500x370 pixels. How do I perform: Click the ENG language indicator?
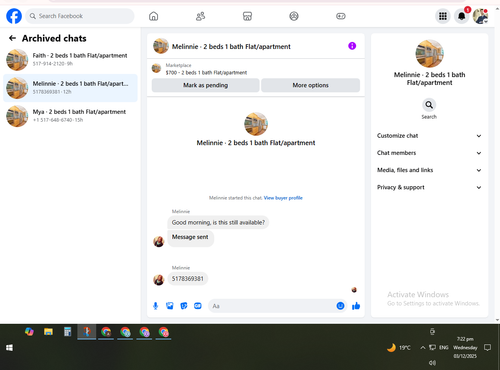444,348
